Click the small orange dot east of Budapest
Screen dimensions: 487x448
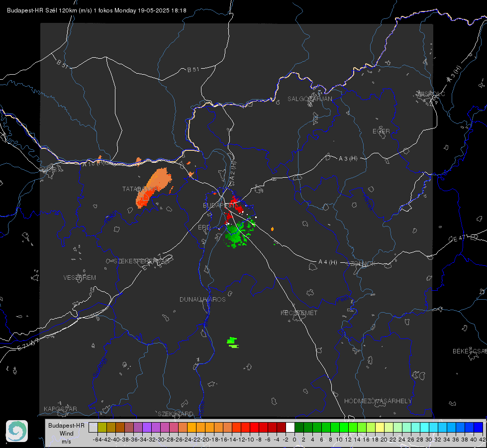click(273, 229)
